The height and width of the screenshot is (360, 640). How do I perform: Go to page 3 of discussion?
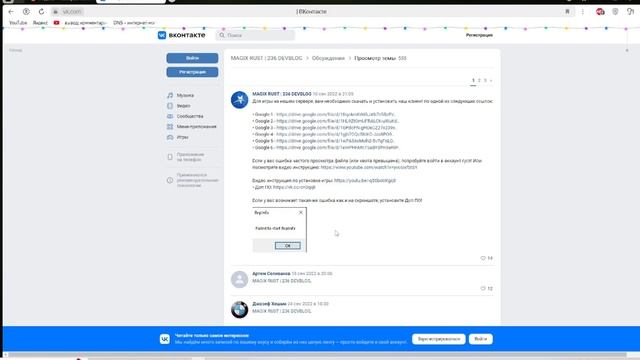pos(485,80)
